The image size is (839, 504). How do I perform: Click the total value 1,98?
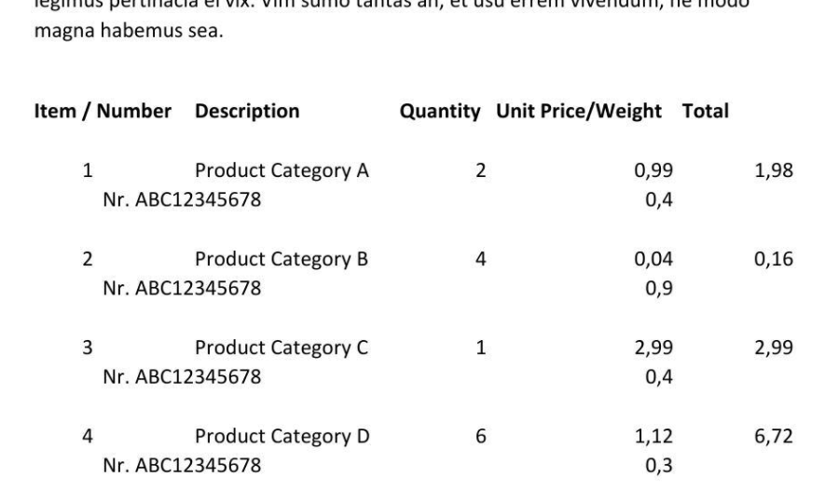774,171
